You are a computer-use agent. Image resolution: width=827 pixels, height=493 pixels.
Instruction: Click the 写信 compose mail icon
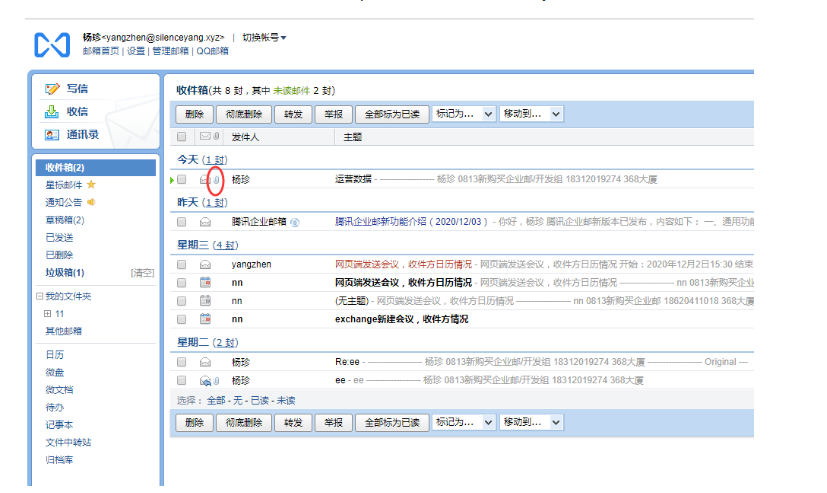(52, 89)
